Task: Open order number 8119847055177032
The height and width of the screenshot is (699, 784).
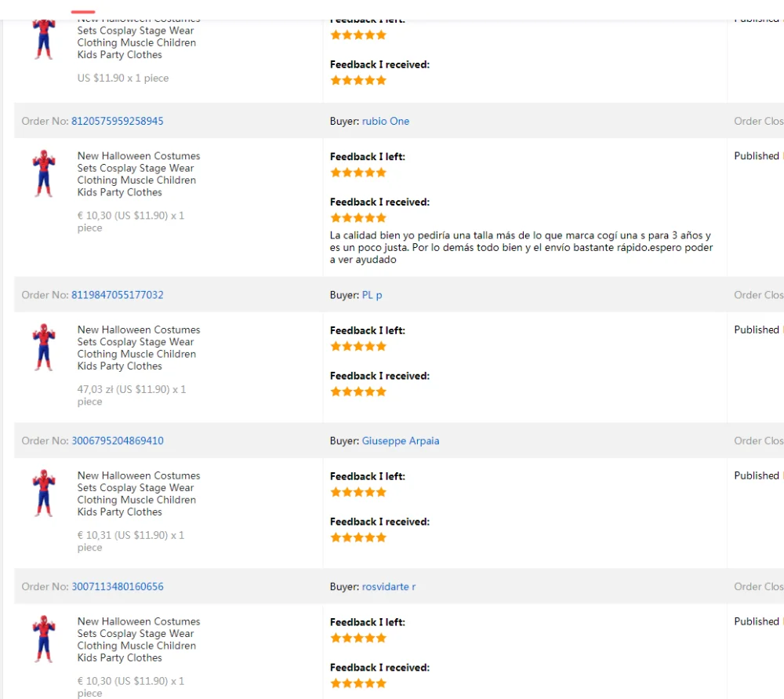Action: click(x=118, y=295)
